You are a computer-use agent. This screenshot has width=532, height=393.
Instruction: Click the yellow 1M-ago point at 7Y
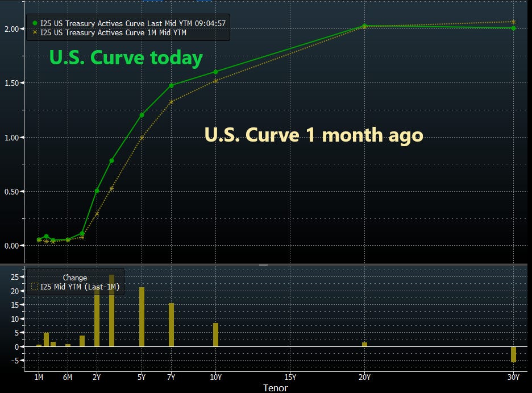tap(171, 102)
